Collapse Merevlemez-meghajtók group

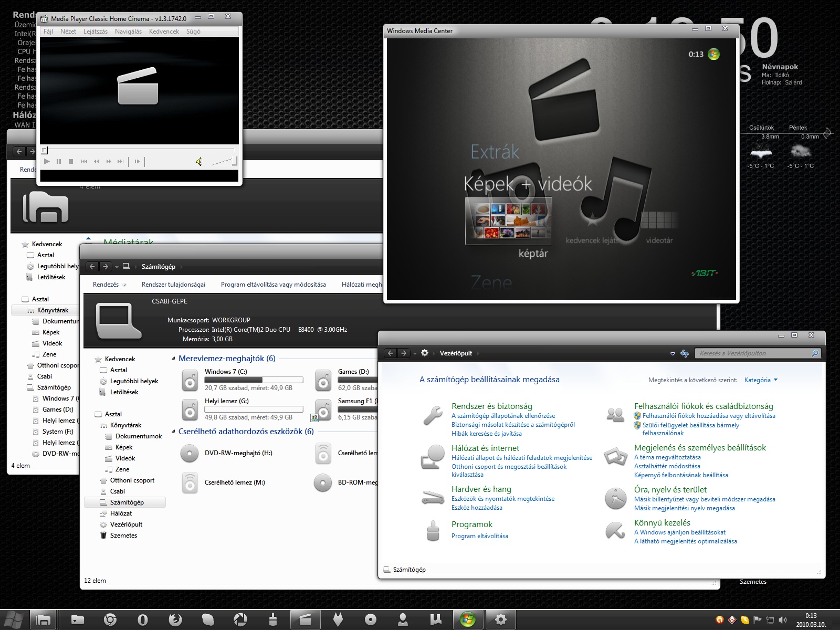tap(173, 359)
